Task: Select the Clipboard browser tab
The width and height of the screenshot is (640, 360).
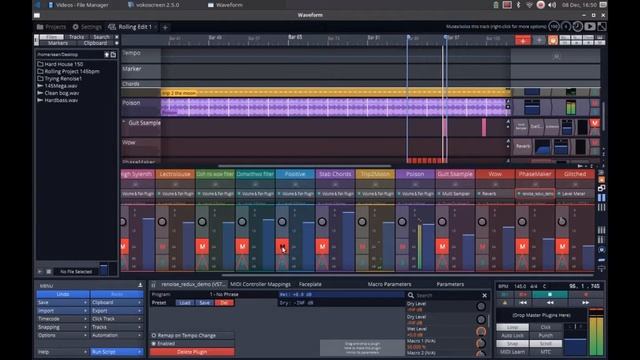Action: tap(95, 43)
